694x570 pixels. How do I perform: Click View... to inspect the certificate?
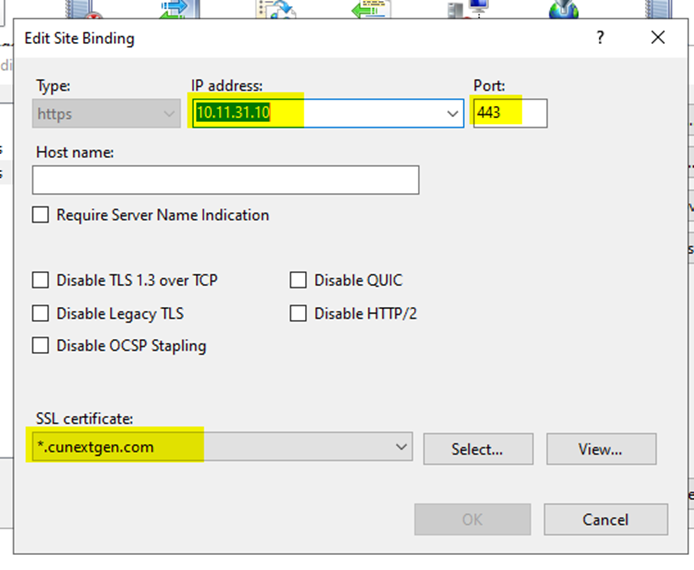(x=600, y=449)
